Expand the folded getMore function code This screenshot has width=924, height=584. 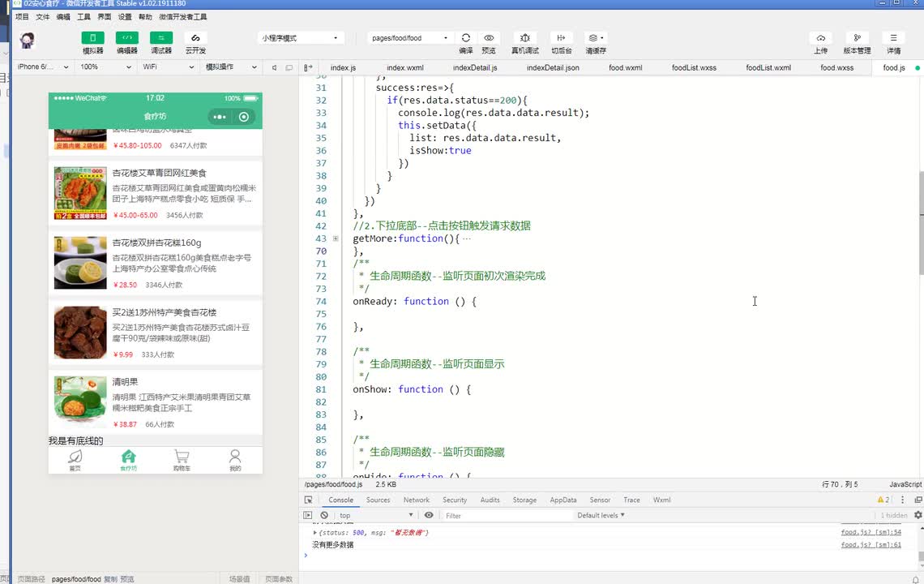click(336, 238)
